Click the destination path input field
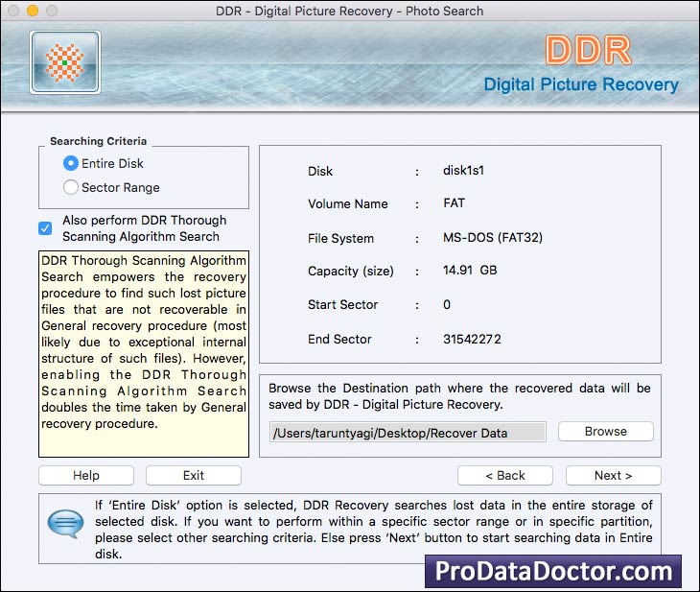The image size is (700, 592). (408, 433)
